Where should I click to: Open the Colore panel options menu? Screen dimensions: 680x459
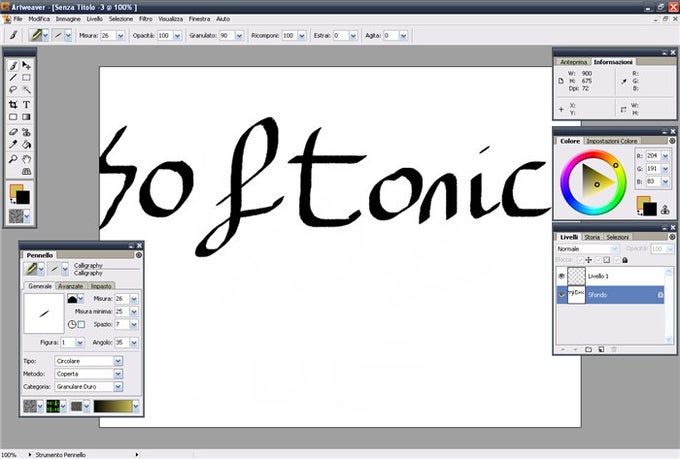point(672,141)
